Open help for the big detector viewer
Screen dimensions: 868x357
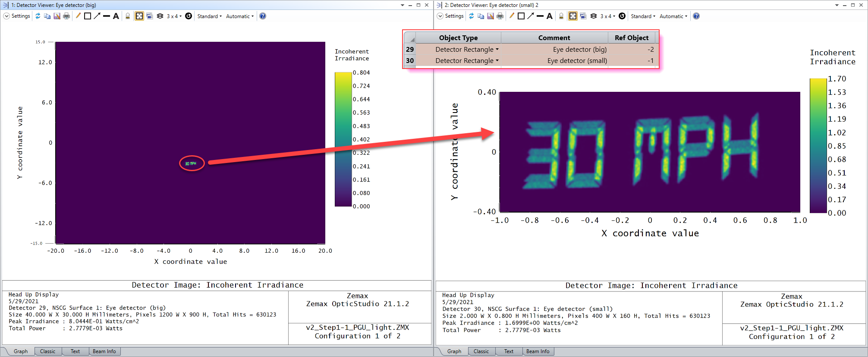[x=263, y=16]
